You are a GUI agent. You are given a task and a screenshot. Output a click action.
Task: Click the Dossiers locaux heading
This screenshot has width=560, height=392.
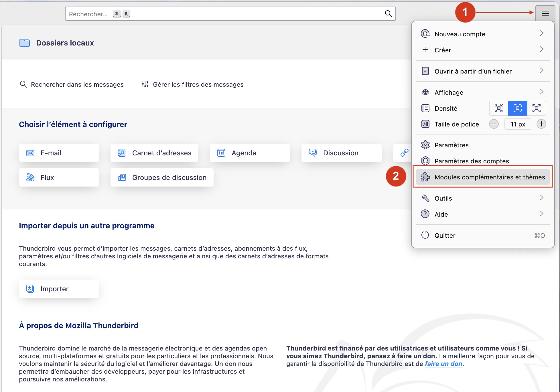(65, 43)
